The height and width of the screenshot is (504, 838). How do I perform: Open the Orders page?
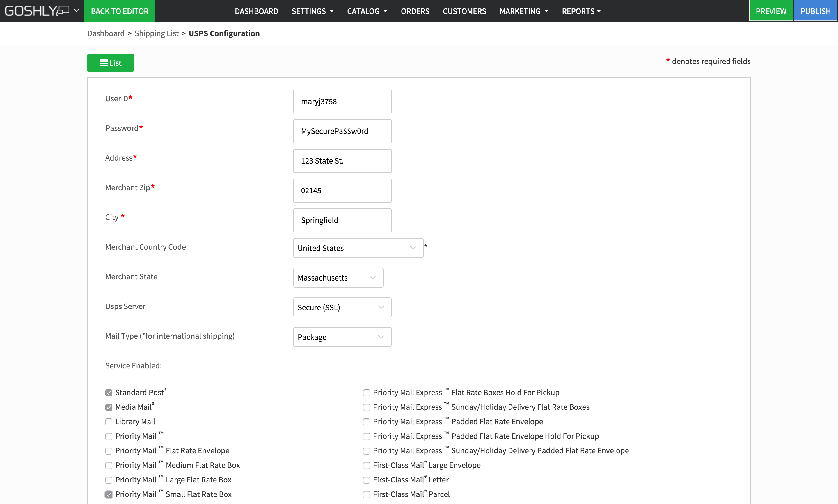415,11
